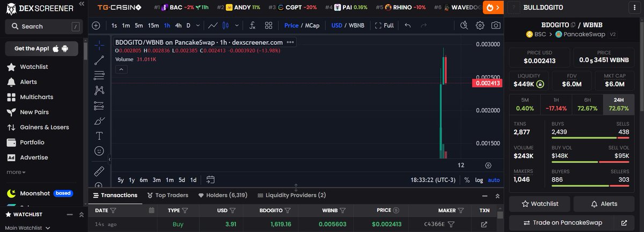This screenshot has width=644, height=232.
Task: Open the chart layout grid selector
Action: tap(269, 25)
